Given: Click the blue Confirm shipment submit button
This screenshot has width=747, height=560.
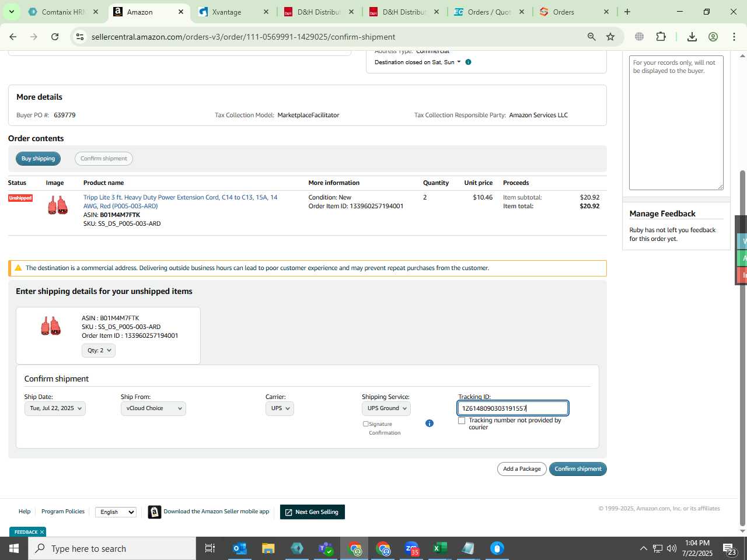Looking at the screenshot, I should pos(578,469).
